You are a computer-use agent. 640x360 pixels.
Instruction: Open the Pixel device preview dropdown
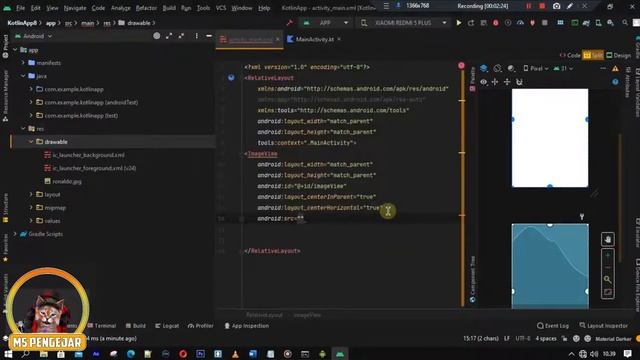click(x=536, y=69)
